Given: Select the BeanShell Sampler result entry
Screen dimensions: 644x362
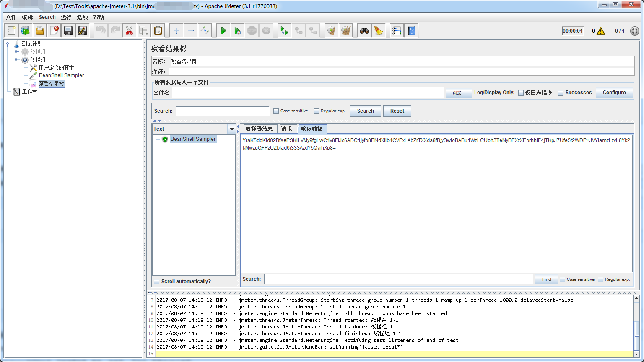Looking at the screenshot, I should click(x=193, y=139).
